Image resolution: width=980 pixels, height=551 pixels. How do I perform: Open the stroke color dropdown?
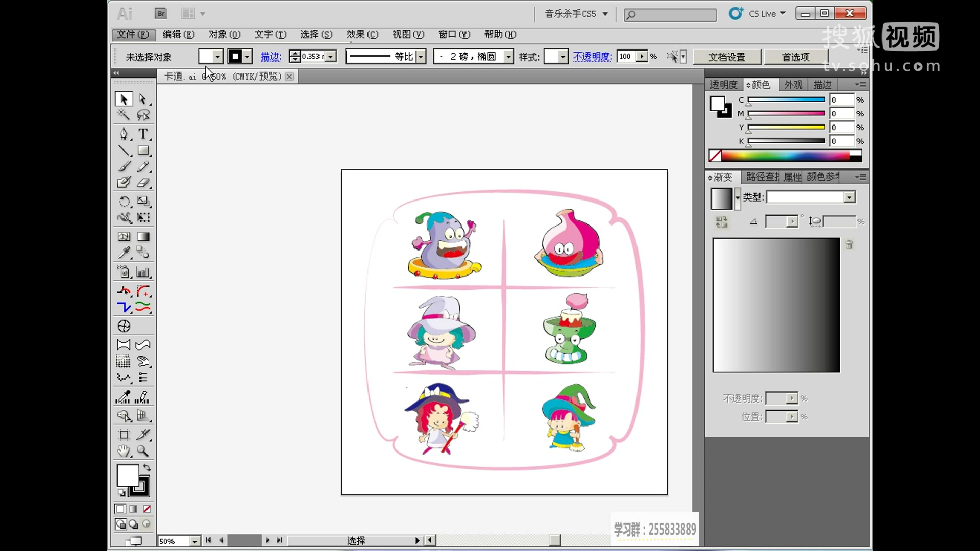(248, 57)
